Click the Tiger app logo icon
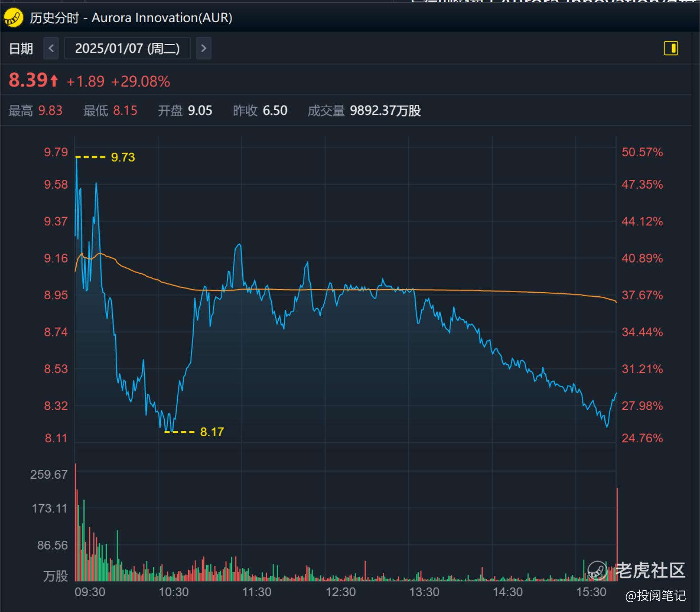This screenshot has height=612, width=700. click(x=13, y=18)
